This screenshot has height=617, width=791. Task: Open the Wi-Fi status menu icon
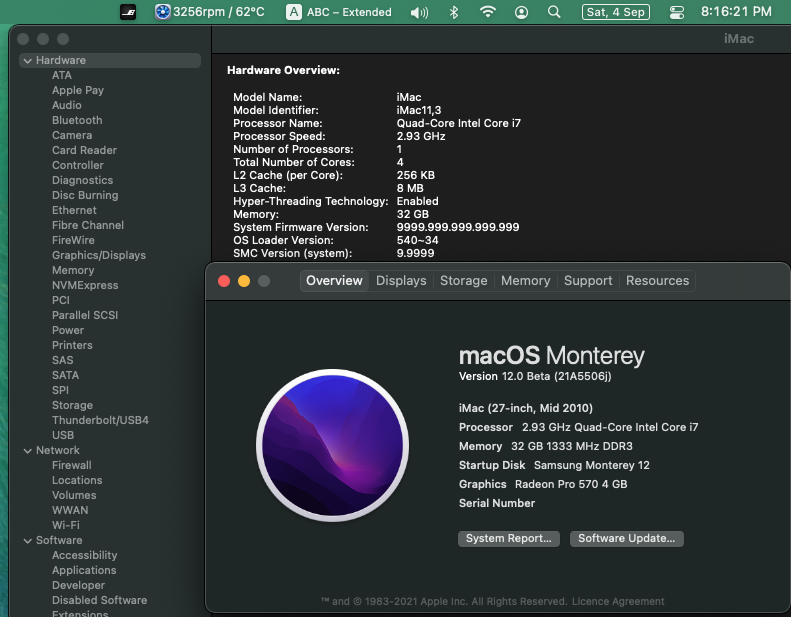tap(487, 12)
